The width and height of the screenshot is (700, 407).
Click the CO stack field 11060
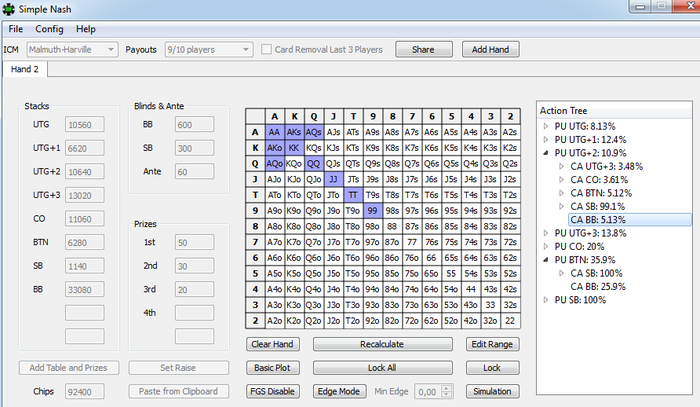(x=85, y=219)
